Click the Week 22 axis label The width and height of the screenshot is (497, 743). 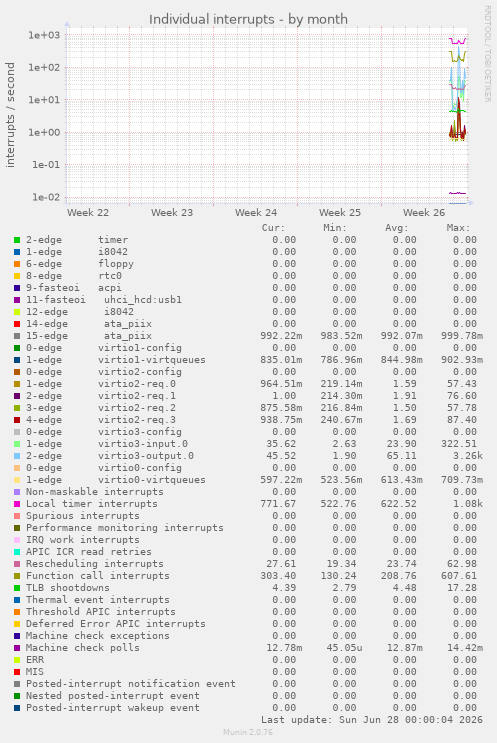pos(88,213)
